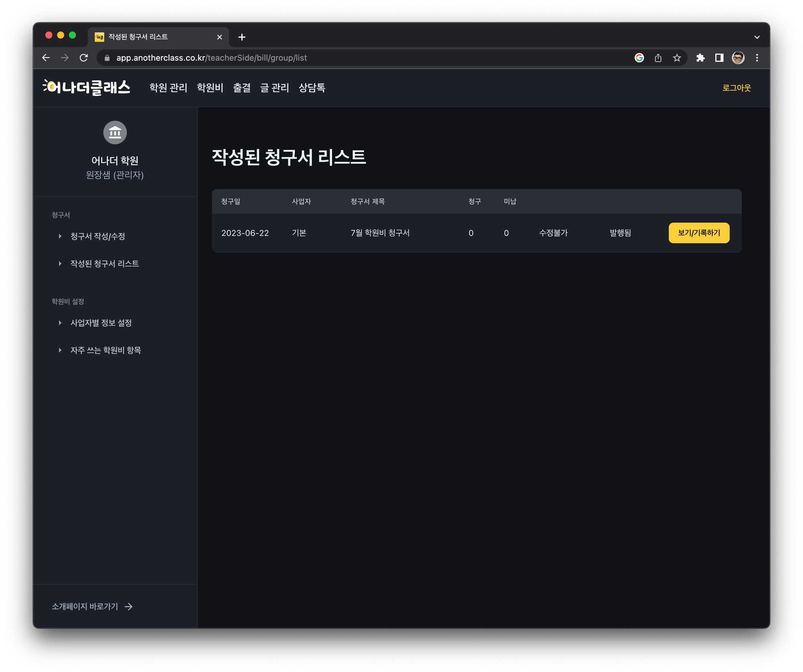
Task: Open 사업자별 정보 설정 in the sidebar
Action: [x=101, y=323]
